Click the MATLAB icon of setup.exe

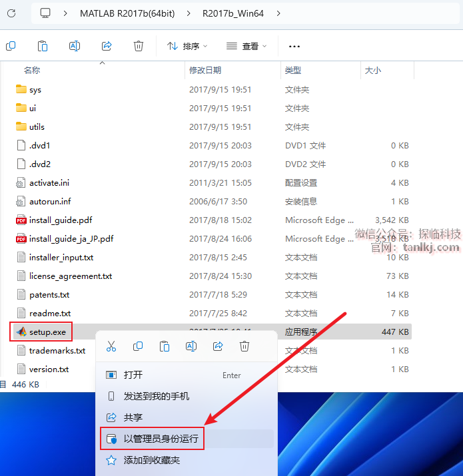pos(21,332)
